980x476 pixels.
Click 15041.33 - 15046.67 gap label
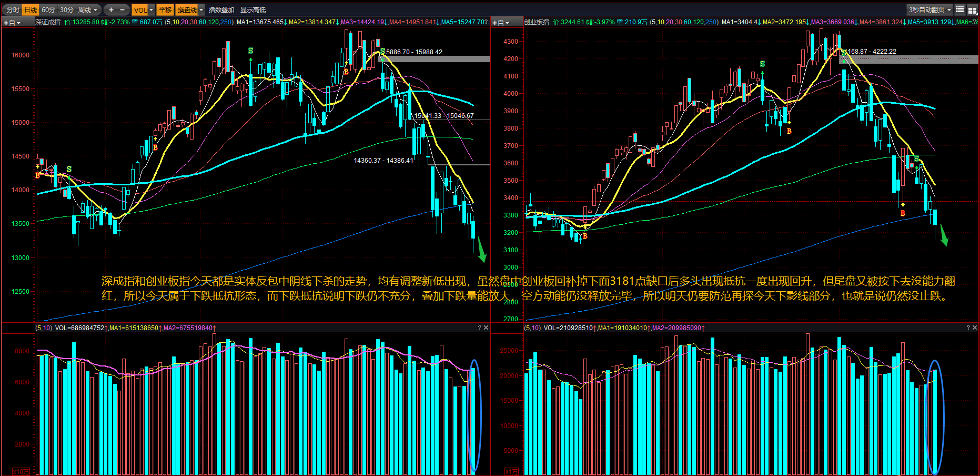point(444,116)
